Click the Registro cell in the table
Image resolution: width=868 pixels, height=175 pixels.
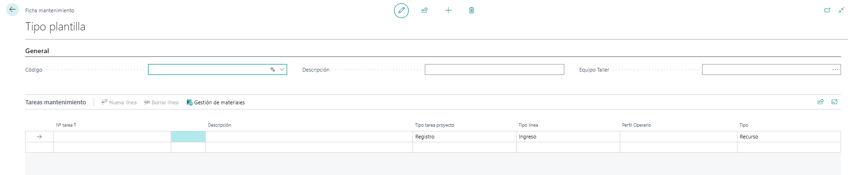click(465, 137)
